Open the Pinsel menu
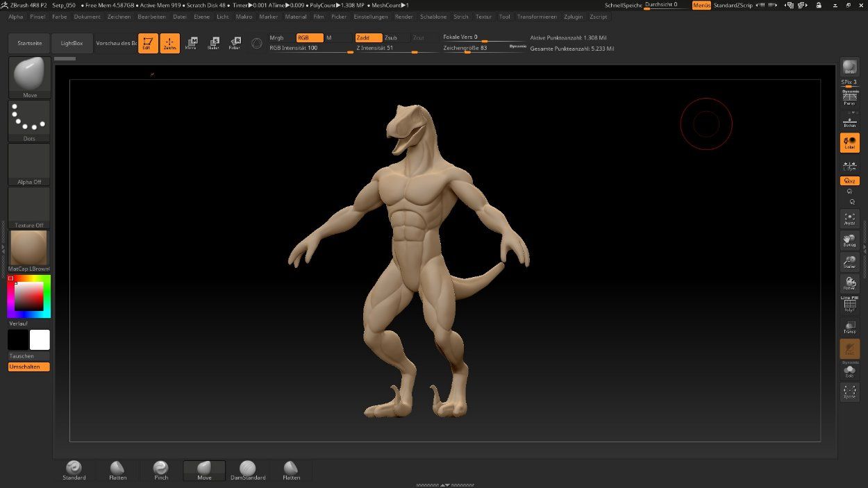Screen dimensions: 868x488 [x=38, y=17]
